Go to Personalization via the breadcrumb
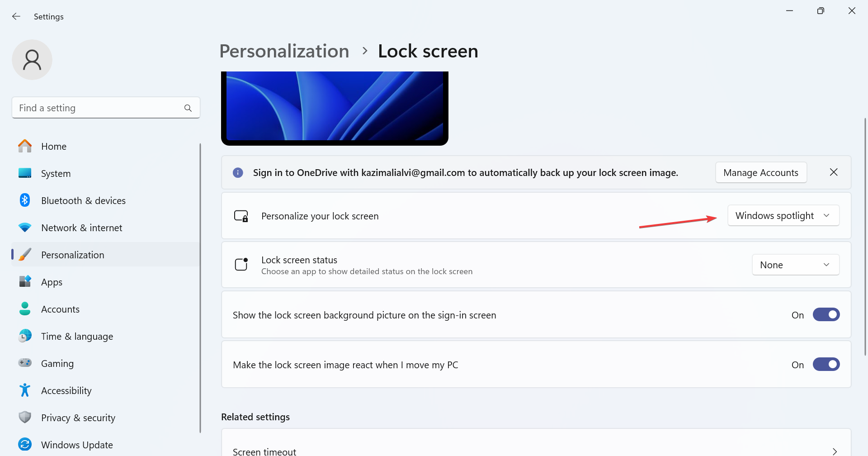 [284, 51]
